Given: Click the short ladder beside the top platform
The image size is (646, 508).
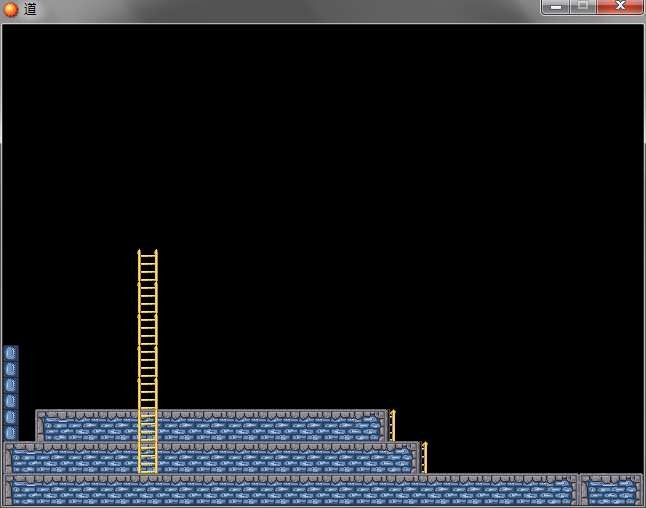Looking at the screenshot, I should click(393, 425).
